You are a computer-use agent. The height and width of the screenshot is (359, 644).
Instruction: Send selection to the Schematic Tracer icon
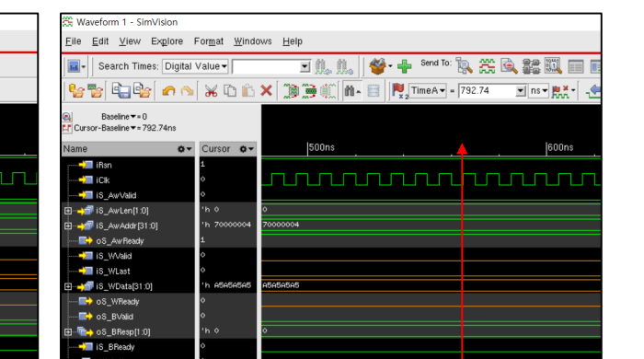(531, 66)
